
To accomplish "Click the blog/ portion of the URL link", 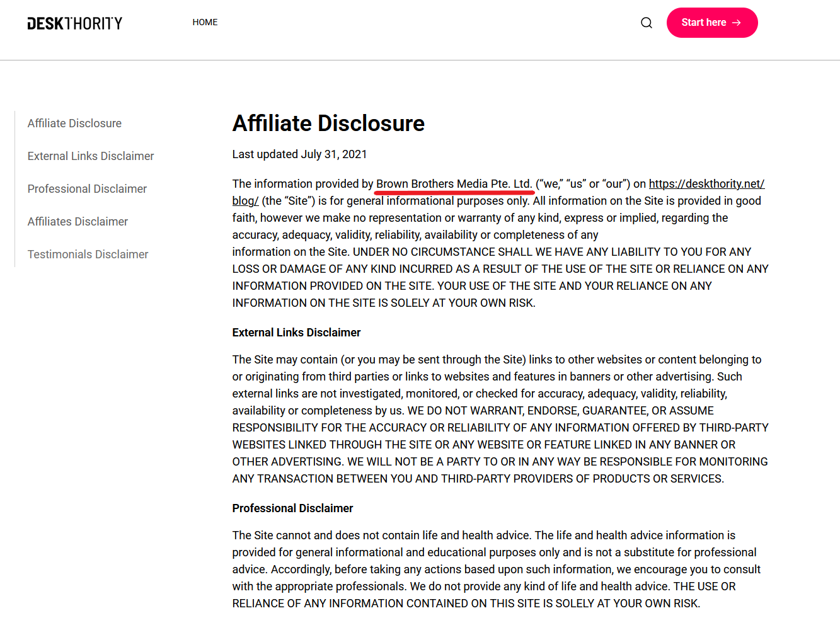I will pos(245,200).
